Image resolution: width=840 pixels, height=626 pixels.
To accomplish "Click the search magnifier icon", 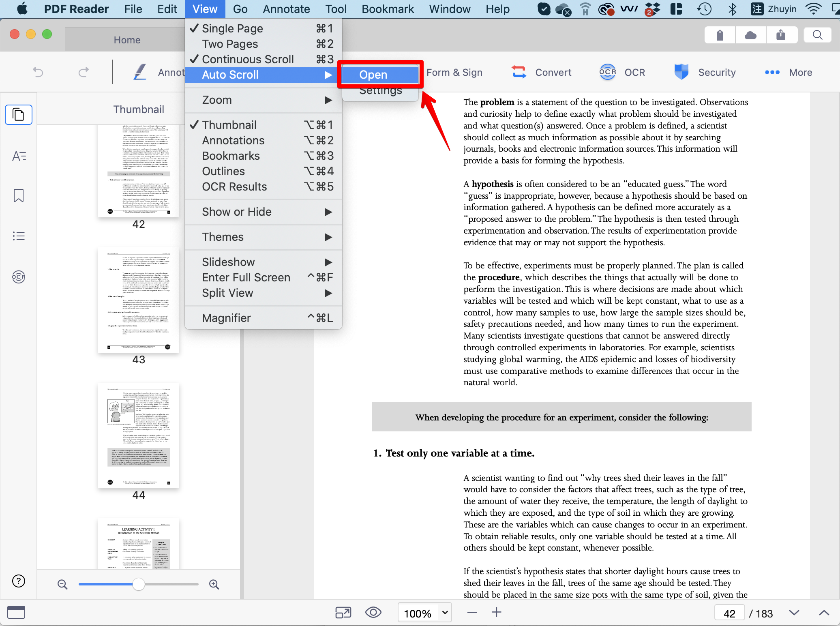I will 817,35.
